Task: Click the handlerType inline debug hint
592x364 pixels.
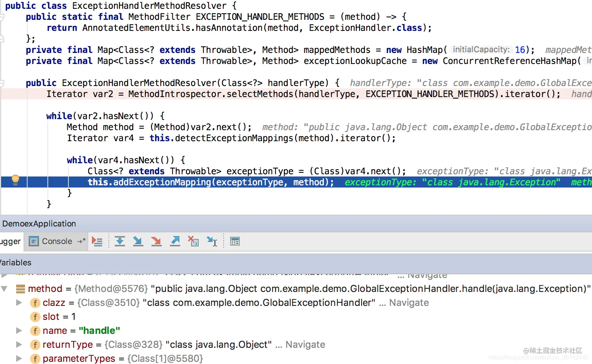Action: point(471,83)
